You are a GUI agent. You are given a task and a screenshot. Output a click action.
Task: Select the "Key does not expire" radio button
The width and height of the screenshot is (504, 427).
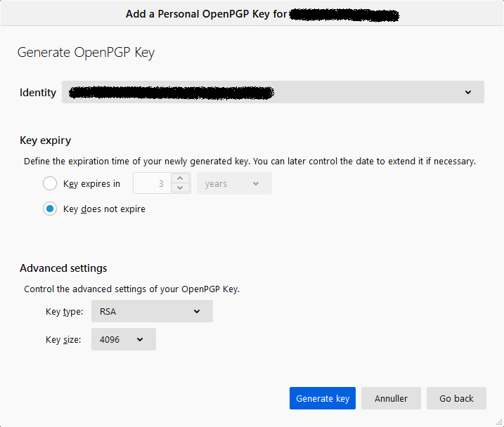click(50, 209)
